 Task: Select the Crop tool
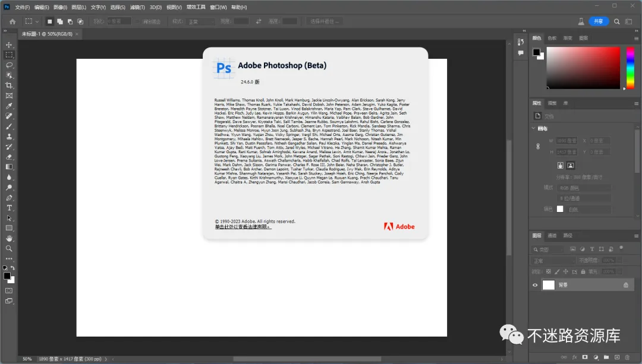click(x=9, y=86)
